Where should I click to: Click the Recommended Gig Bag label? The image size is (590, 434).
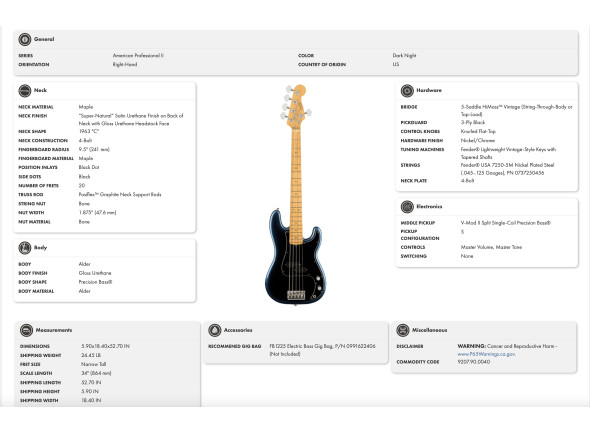click(235, 346)
